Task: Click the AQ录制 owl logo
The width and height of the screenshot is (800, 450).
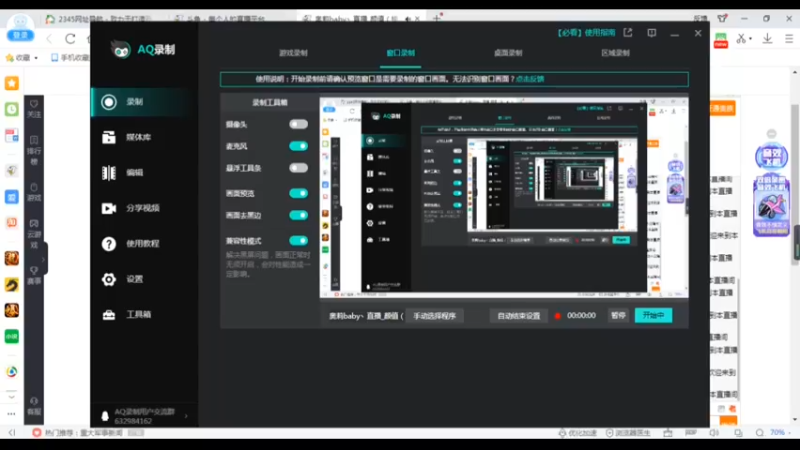Action: pos(121,49)
